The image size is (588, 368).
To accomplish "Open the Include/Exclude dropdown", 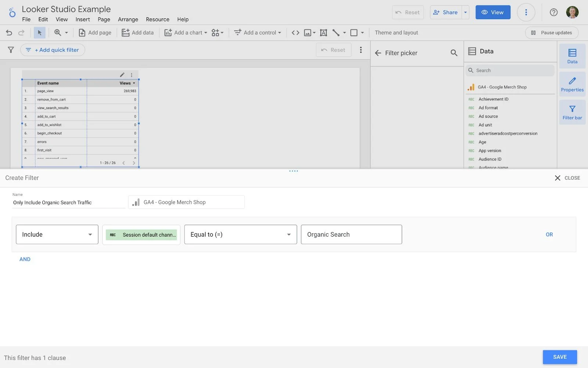I will (x=57, y=234).
